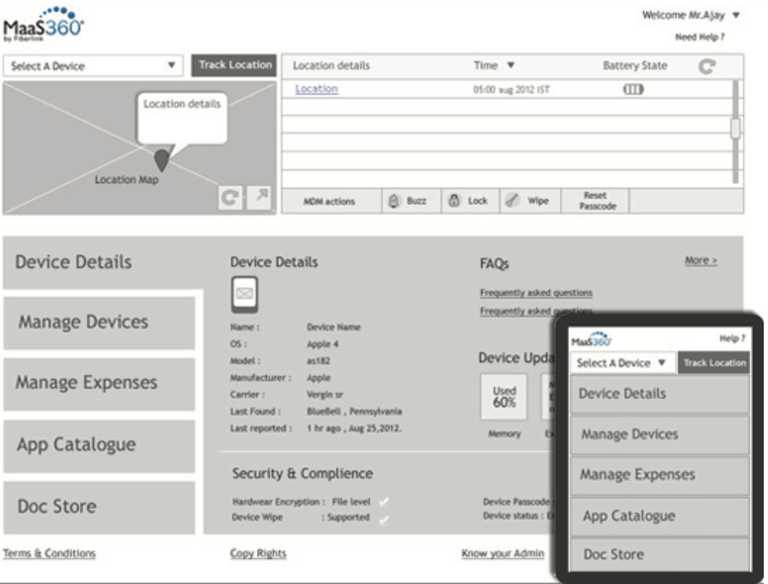The width and height of the screenshot is (768, 584).
Task: Click the desktop Track Location button
Action: click(x=234, y=65)
